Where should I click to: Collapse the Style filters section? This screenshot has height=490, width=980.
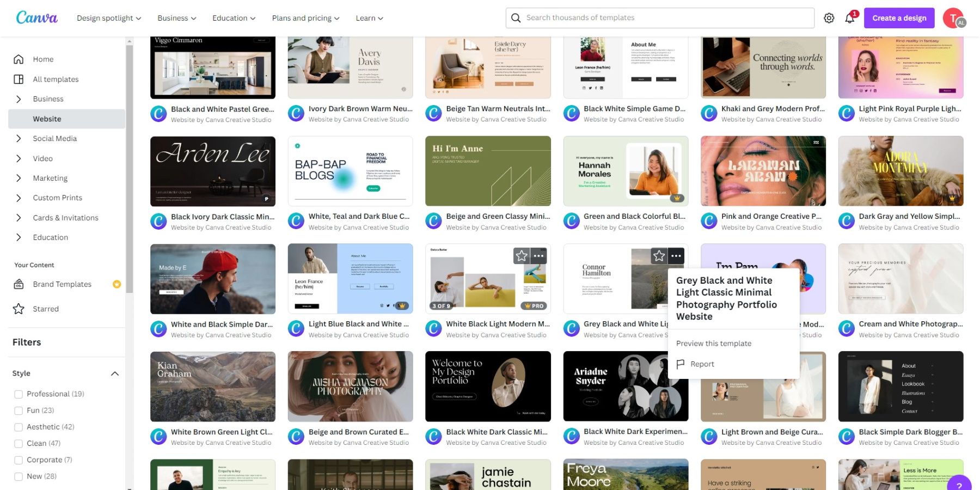114,373
